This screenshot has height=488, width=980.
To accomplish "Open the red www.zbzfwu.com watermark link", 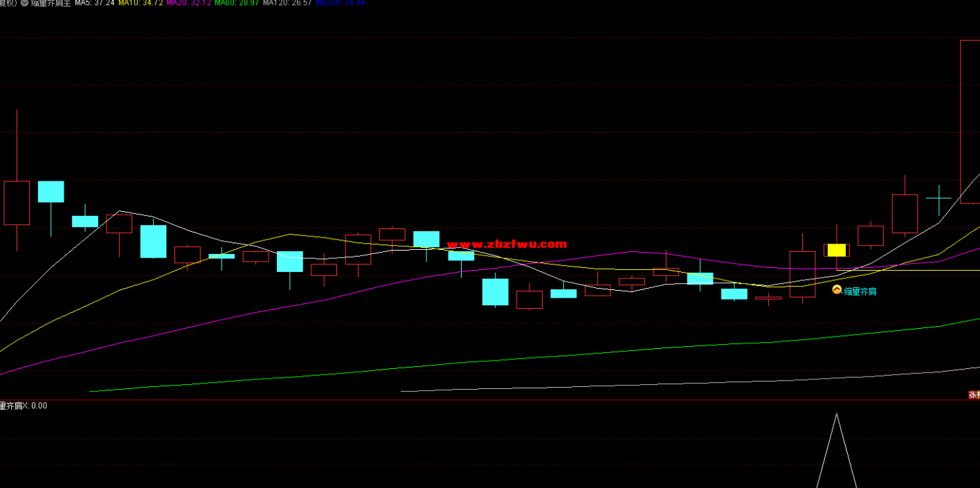I will pos(507,244).
